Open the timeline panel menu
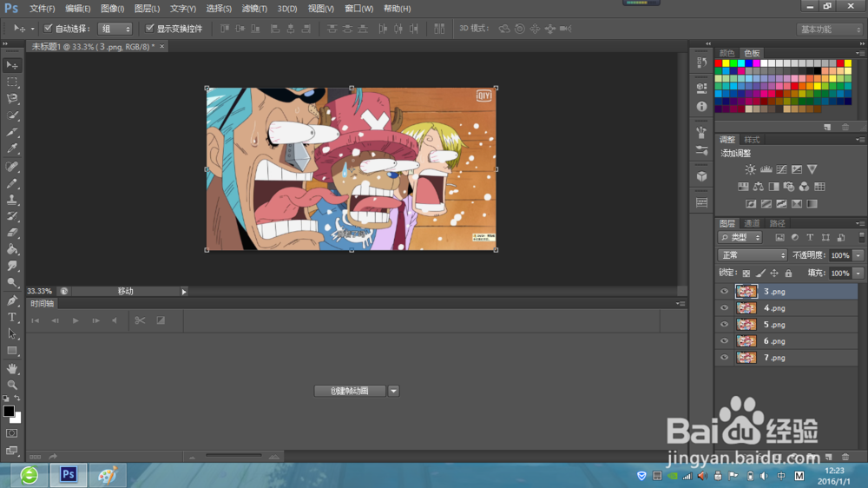Viewport: 868px width, 488px height. (681, 304)
